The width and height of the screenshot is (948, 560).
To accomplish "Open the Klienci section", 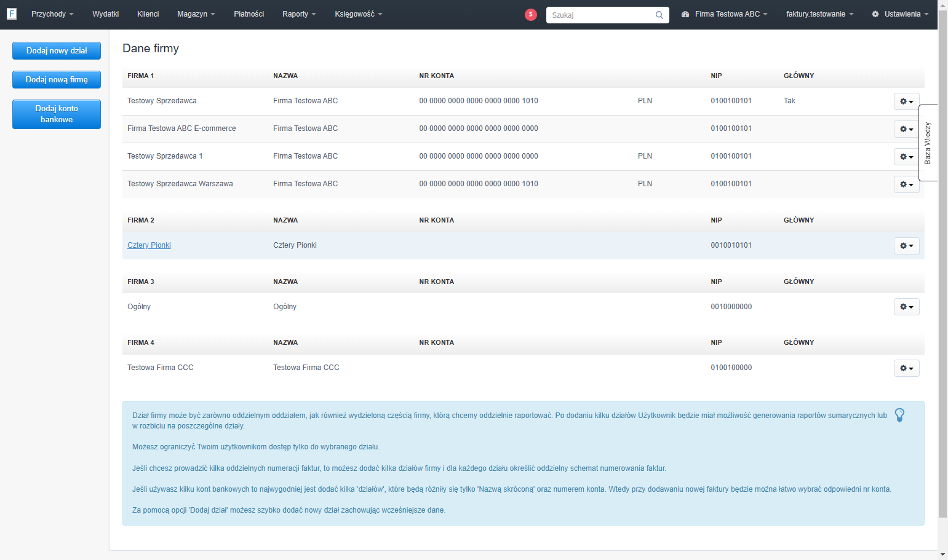I will point(148,14).
